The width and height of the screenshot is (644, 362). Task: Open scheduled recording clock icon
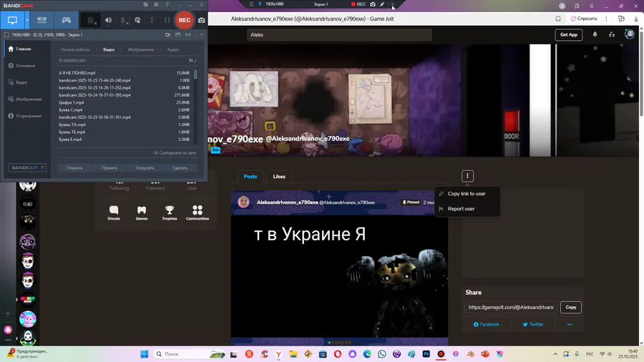pos(156,4)
